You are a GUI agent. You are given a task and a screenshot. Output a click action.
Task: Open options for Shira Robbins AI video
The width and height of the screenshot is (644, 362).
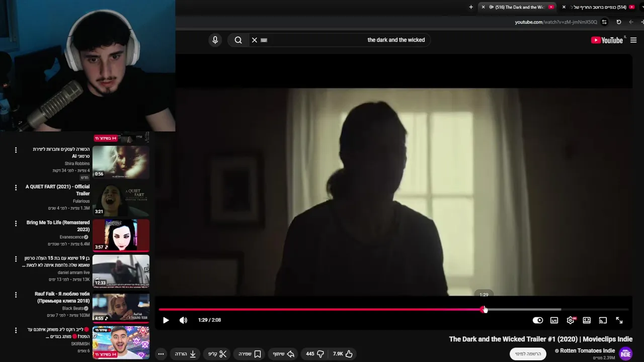point(16,150)
